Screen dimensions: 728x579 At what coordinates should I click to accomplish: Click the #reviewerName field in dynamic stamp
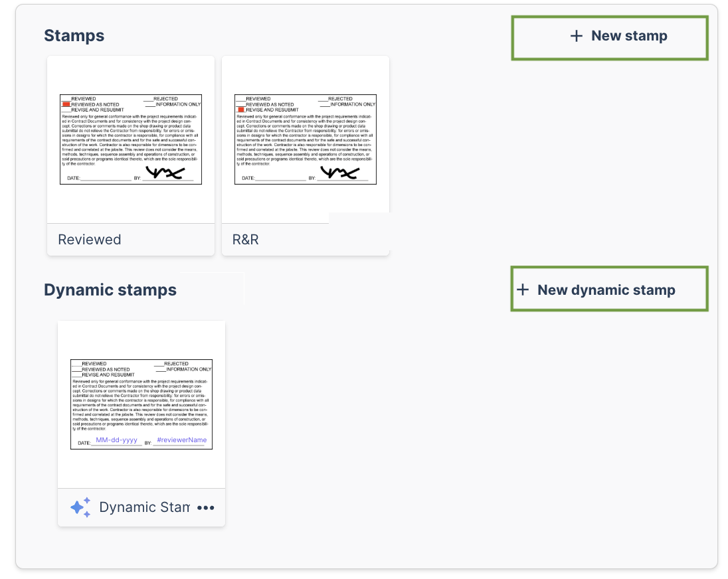pyautogui.click(x=181, y=440)
